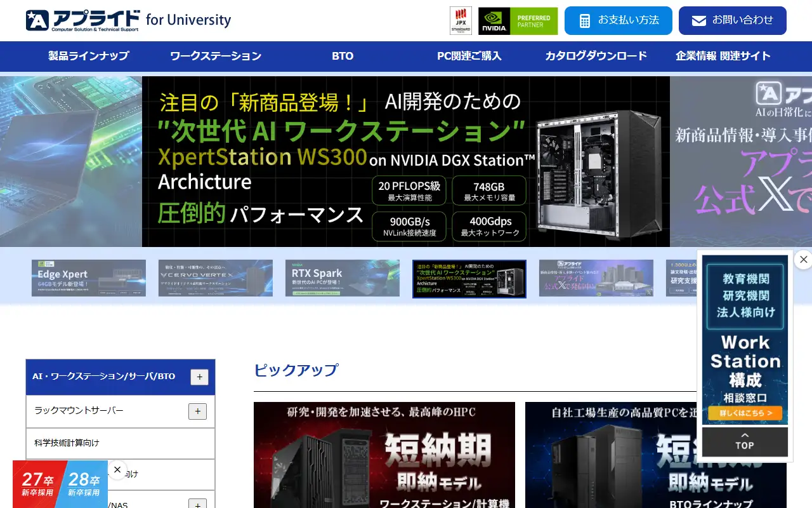Screen dimensions: 812x508
Task: Open the NVIDIA Preferred Partner badge
Action: coord(518,21)
